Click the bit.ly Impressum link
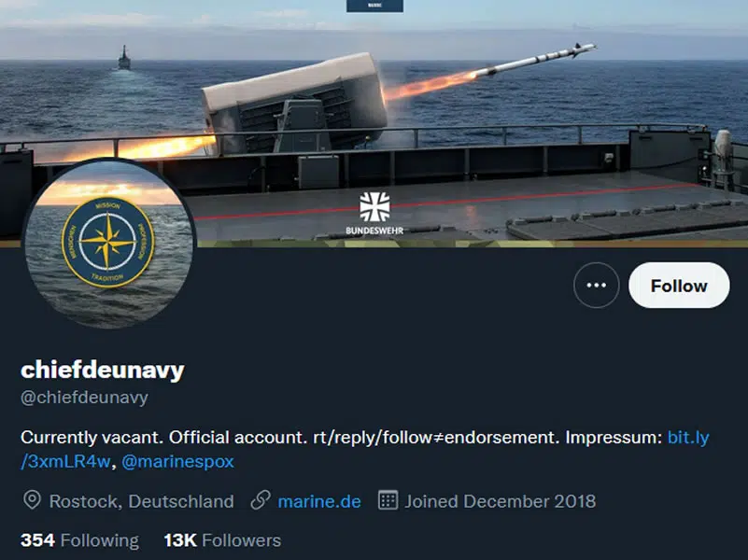 [365, 449]
